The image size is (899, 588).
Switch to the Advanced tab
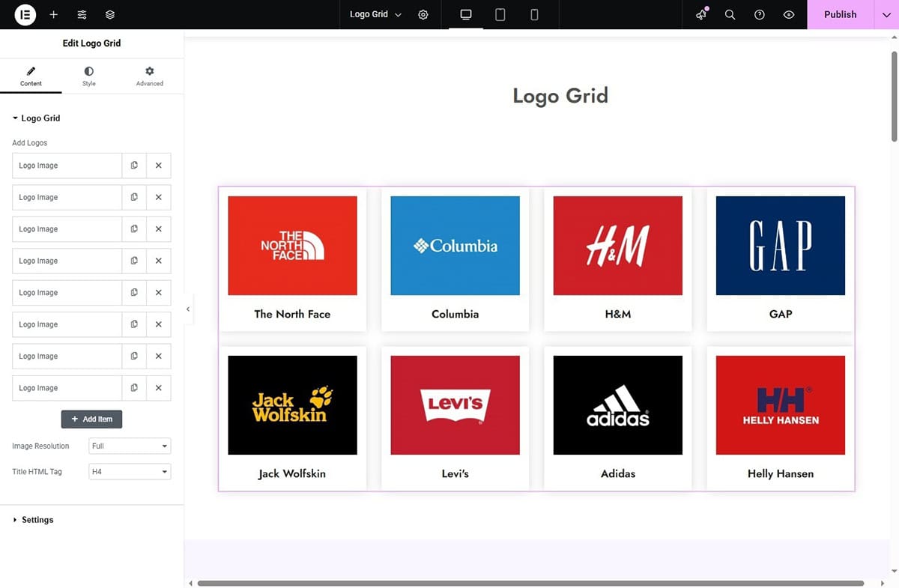pyautogui.click(x=150, y=76)
